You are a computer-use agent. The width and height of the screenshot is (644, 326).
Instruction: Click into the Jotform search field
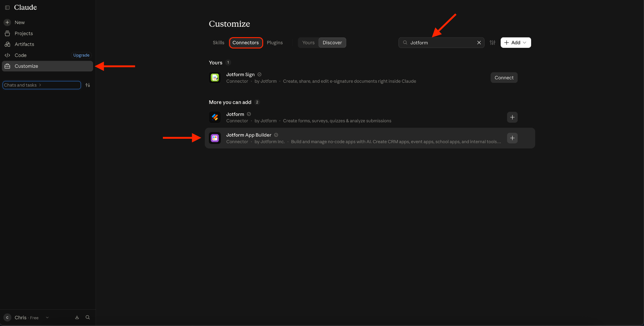click(x=441, y=42)
